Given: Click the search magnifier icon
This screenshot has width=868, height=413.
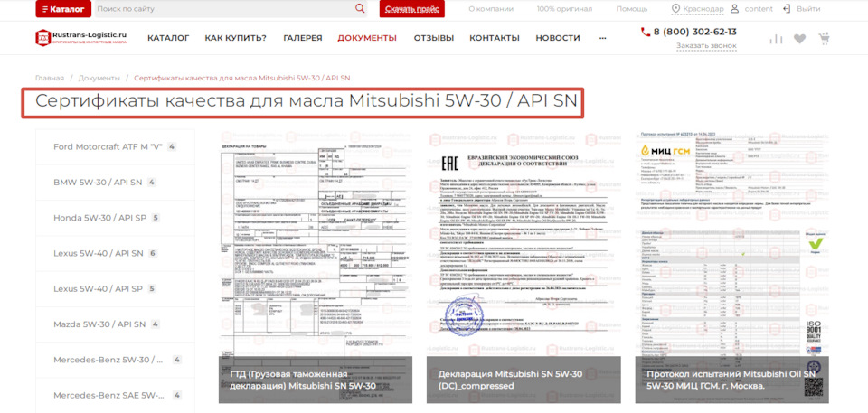Looking at the screenshot, I should 360,8.
